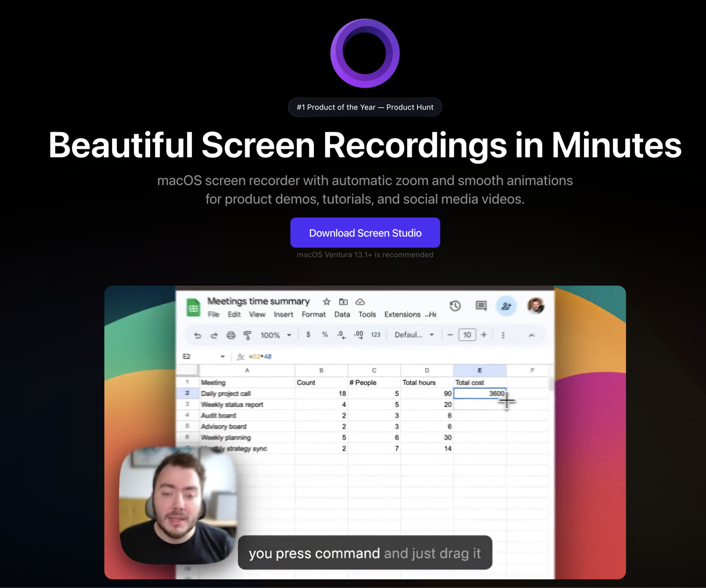706x588 pixels.
Task: Open the 123 more formats button
Action: click(x=375, y=335)
